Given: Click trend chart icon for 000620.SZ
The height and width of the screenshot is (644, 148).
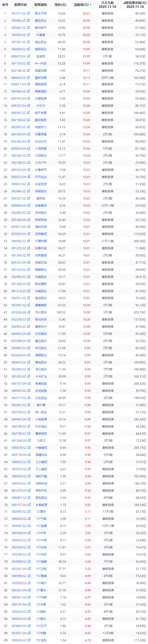Looking at the screenshot, I should coord(28,78).
